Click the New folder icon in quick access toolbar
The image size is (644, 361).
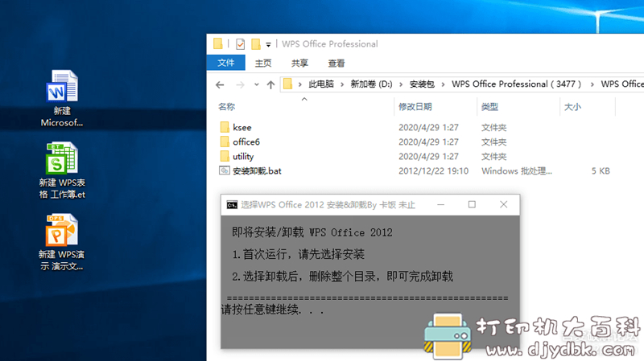click(255, 44)
